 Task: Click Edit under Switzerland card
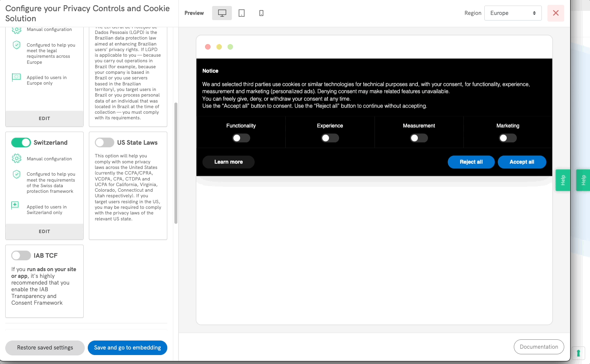pyautogui.click(x=44, y=232)
